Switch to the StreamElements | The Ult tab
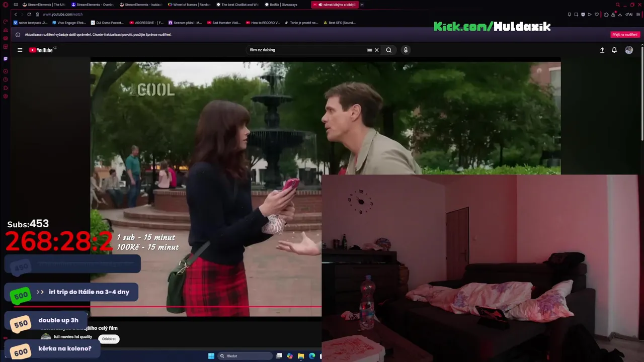The height and width of the screenshot is (362, 644). (x=44, y=5)
